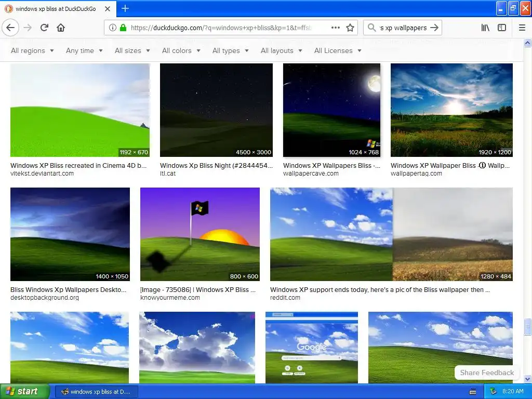The image size is (532, 399).
Task: Close the DuckDuckGo tab
Action: pos(108,9)
